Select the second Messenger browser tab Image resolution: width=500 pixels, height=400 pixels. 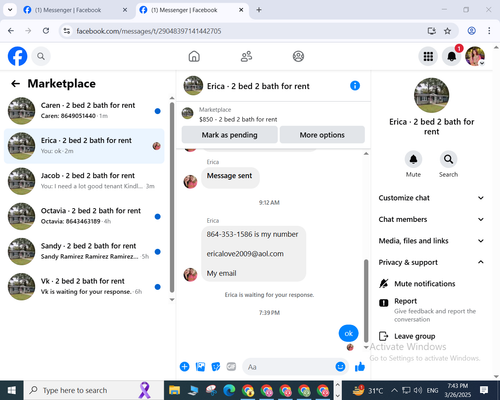(192, 10)
